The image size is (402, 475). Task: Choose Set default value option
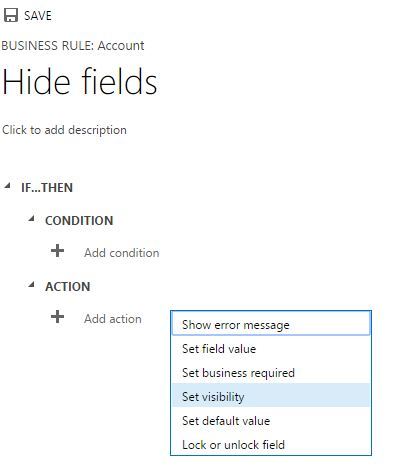click(x=271, y=421)
